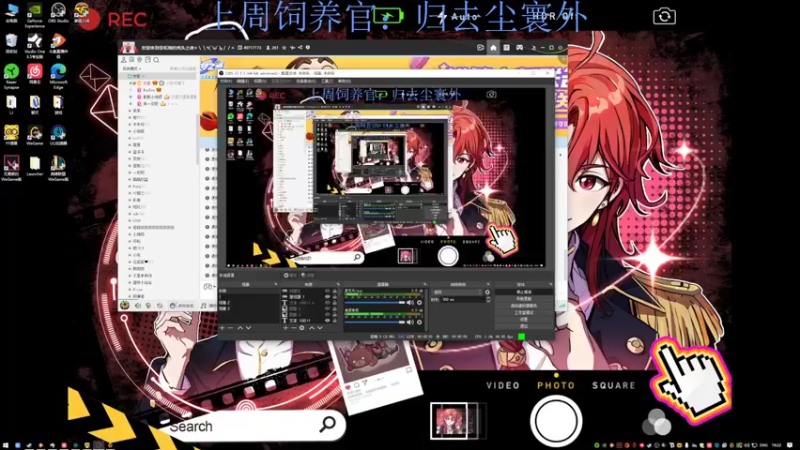Open the Launcher desktop icon
This screenshot has width=800, height=450.
(x=35, y=166)
